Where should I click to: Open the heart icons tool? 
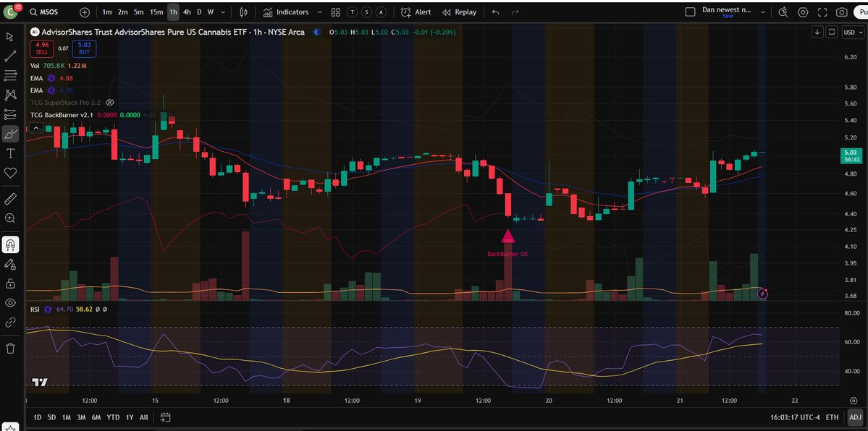(10, 173)
